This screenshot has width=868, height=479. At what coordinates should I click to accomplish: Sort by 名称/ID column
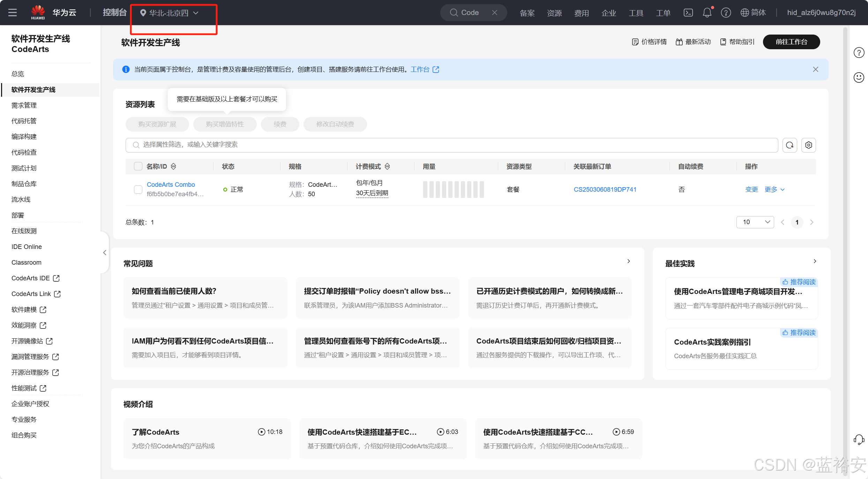pos(173,167)
